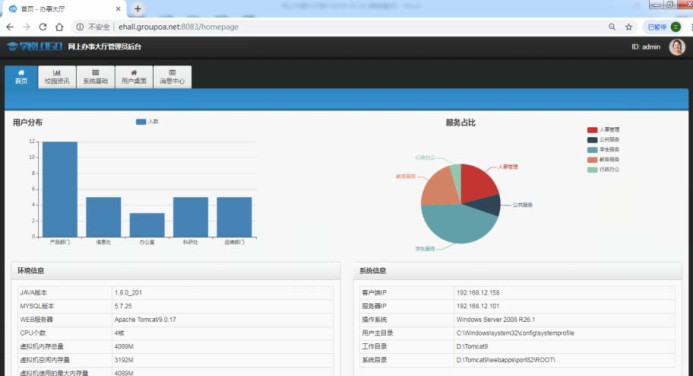The image size is (693, 376).
Task: Toggle the green 行政办公 legend entry
Action: 603,170
